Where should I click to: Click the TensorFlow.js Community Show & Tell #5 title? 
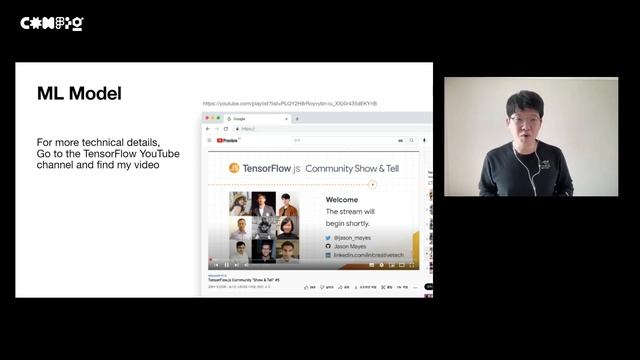[x=244, y=280]
